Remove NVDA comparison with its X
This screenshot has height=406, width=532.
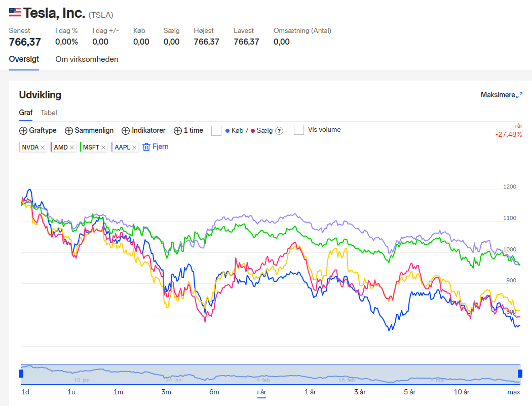(x=43, y=147)
